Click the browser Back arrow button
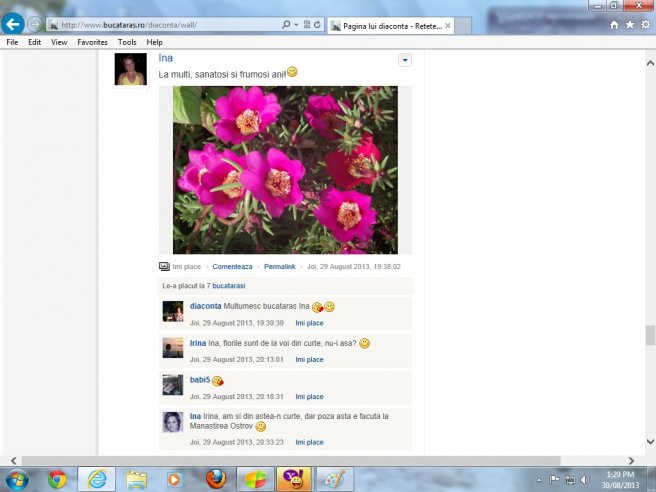Image resolution: width=656 pixels, height=492 pixels. [14, 24]
